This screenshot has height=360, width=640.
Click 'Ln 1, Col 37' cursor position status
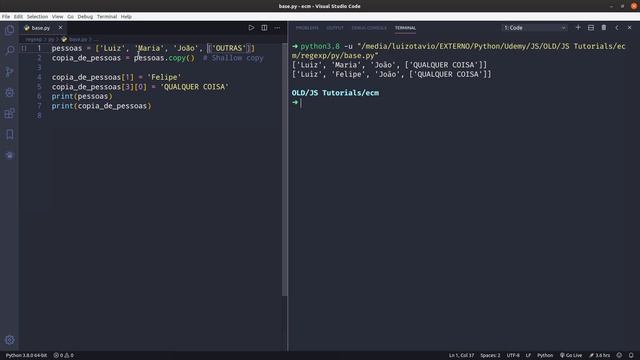(461, 355)
